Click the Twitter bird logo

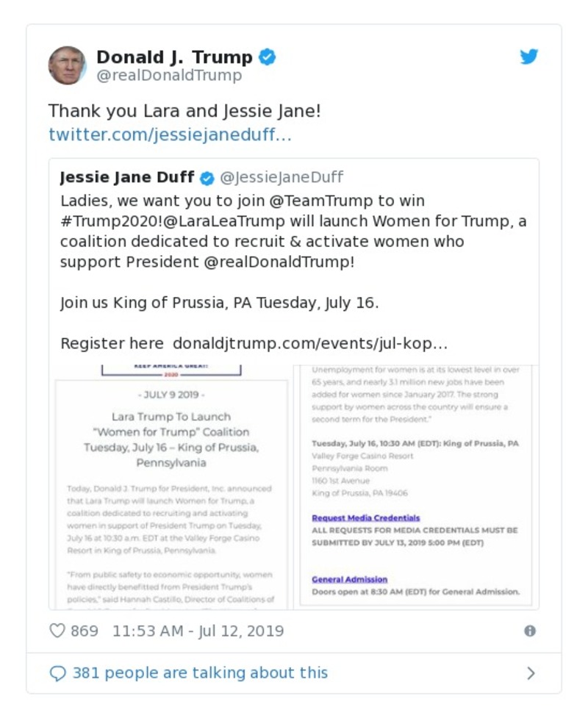tap(529, 57)
